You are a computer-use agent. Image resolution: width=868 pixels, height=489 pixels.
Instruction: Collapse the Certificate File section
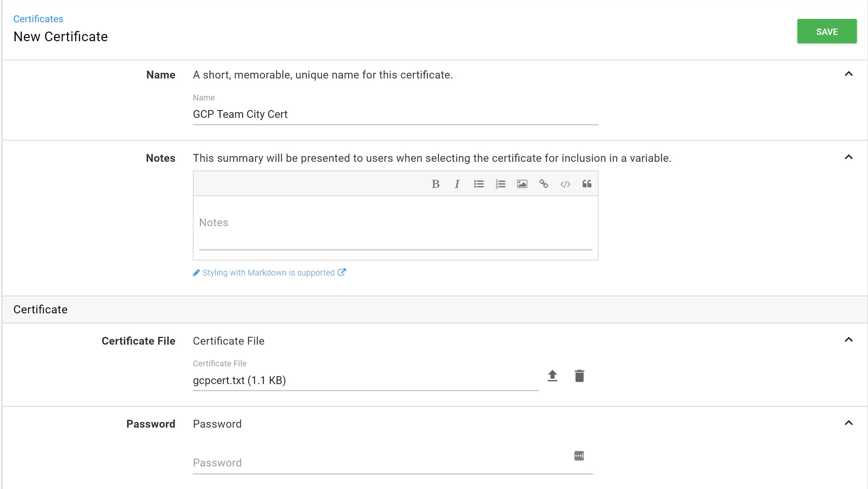coord(848,340)
